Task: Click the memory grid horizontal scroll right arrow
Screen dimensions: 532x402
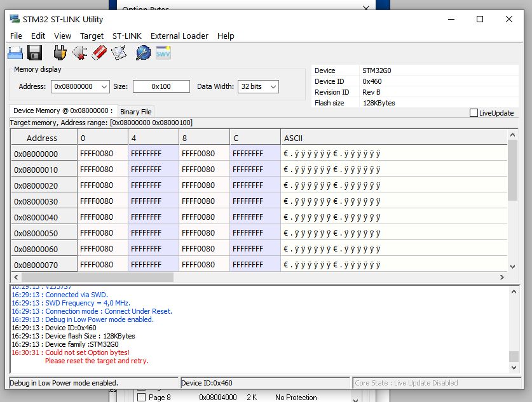Action: point(502,278)
